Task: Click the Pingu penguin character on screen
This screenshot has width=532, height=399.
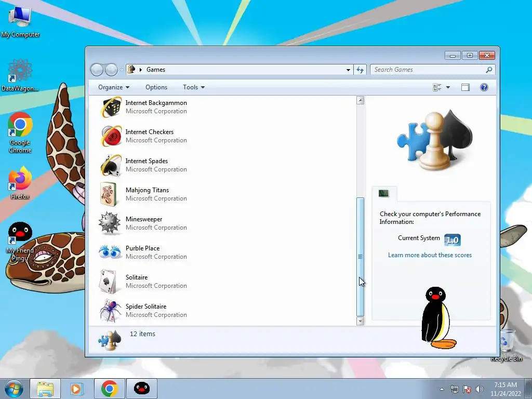Action: (437, 318)
